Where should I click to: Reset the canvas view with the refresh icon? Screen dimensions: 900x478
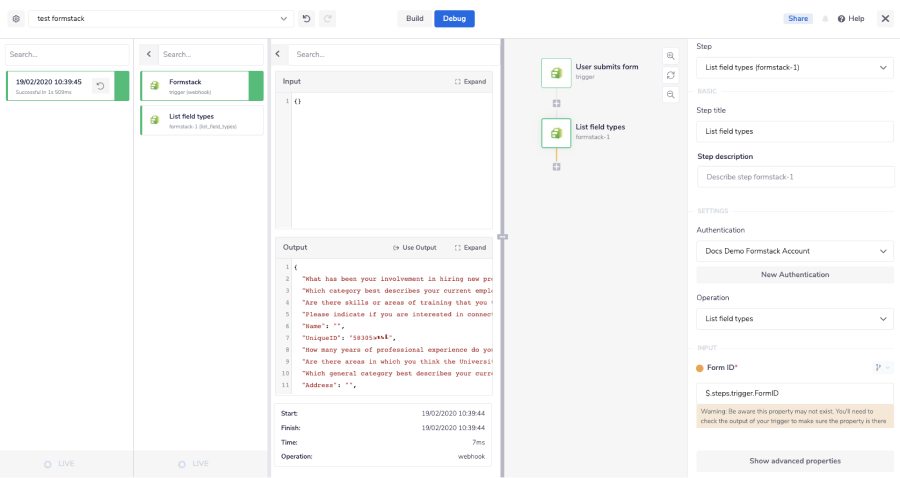point(670,75)
